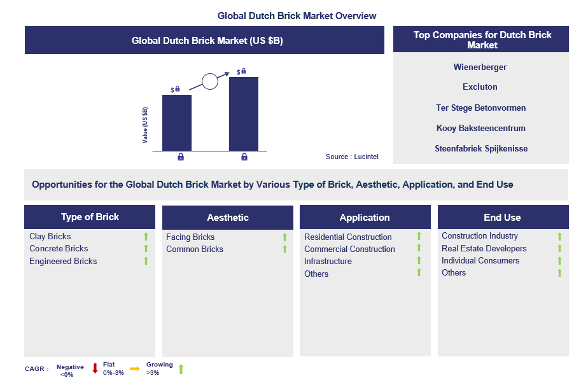Screen dimensions: 588x385
Task: Click the circle on the chart growth arrow
Action: [x=210, y=81]
